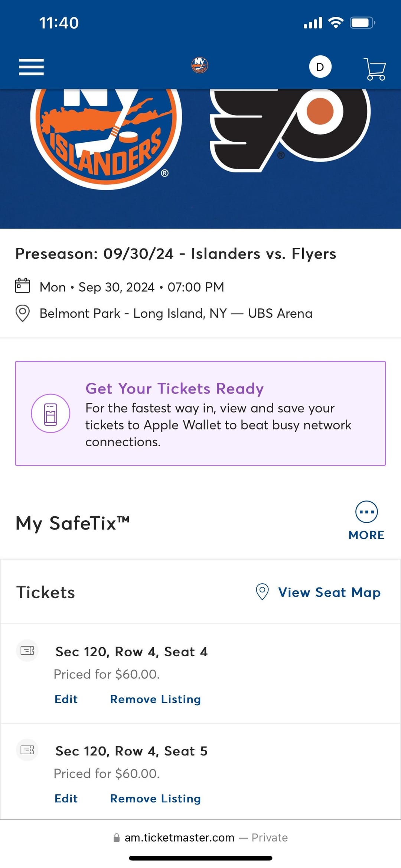Screen dimensions: 401x868
Task: Select the Sec 120, Row 4, Seat 5 ticket
Action: 131,751
